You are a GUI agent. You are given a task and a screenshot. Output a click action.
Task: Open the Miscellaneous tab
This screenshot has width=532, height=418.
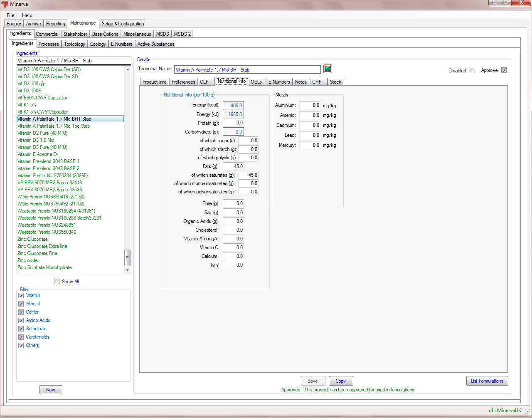(x=137, y=34)
